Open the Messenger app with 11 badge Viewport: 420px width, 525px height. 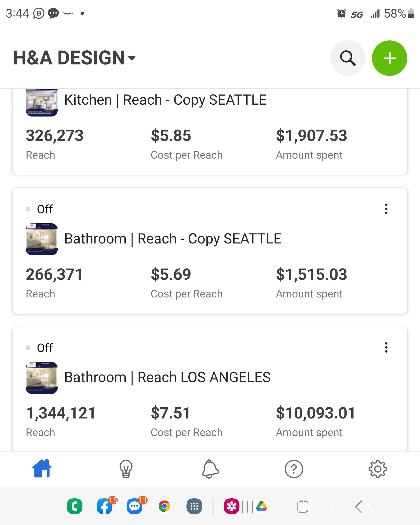pos(134,506)
